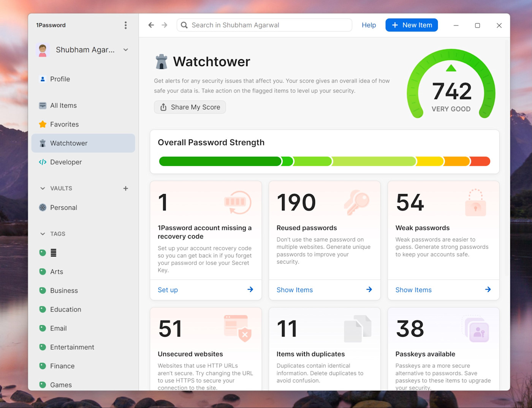532x408 pixels.
Task: Click the Education tag icon
Action: [43, 309]
